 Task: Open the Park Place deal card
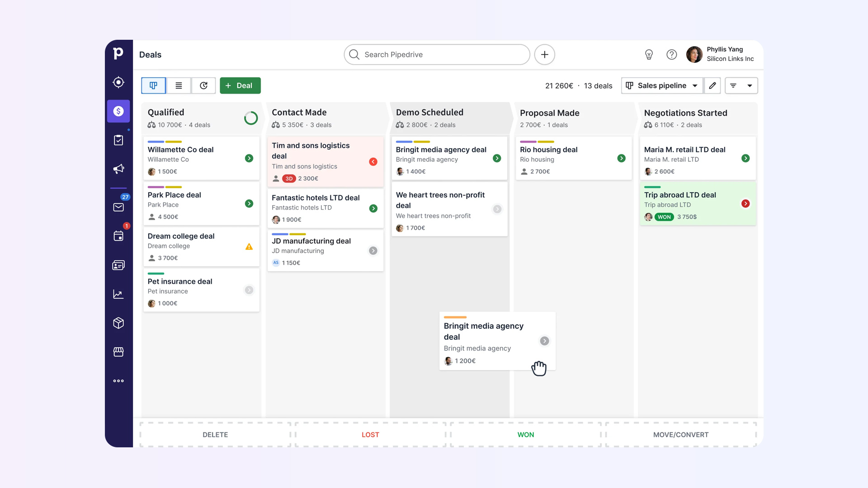coord(202,203)
